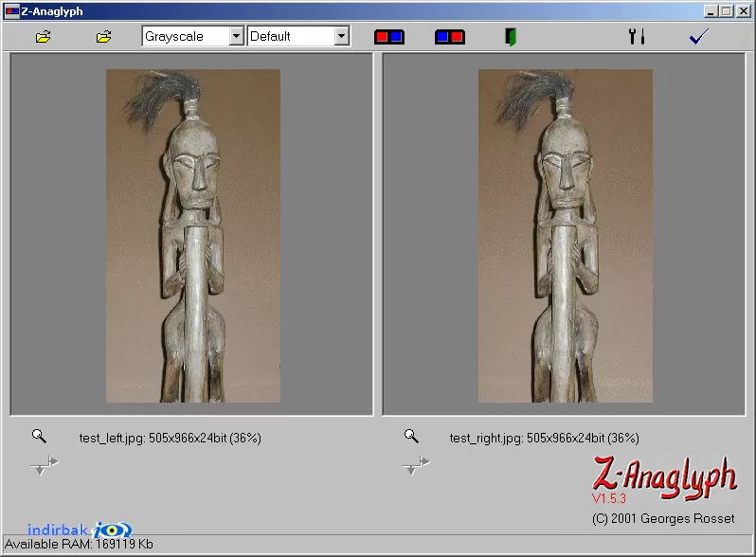This screenshot has height=557, width=756.
Task: Open the left image file with first folder icon
Action: (44, 37)
